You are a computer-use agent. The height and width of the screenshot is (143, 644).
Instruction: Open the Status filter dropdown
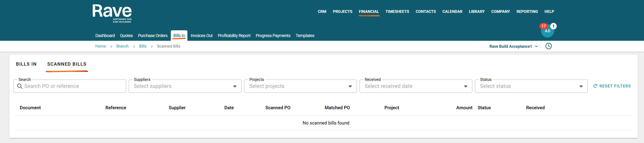point(531,86)
